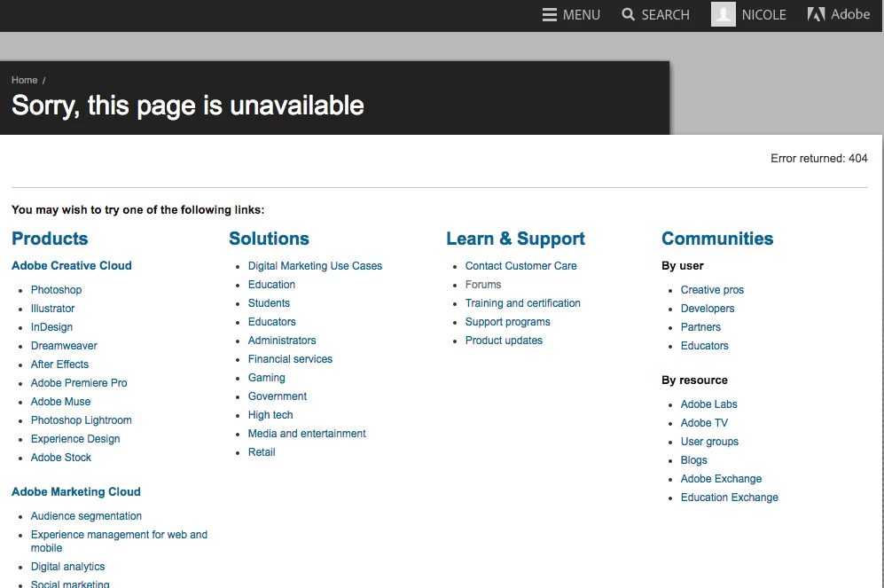Open Educators link under Solutions
This screenshot has width=884, height=588.
click(x=271, y=321)
